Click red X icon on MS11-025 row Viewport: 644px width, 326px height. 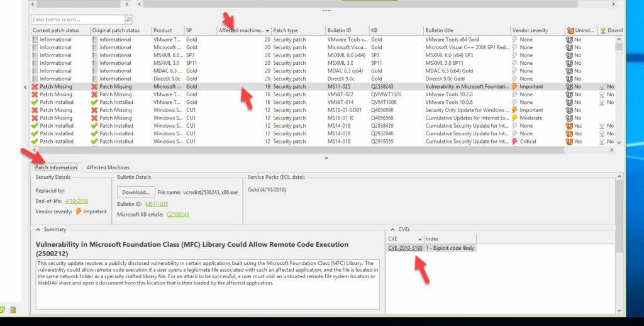[35, 87]
